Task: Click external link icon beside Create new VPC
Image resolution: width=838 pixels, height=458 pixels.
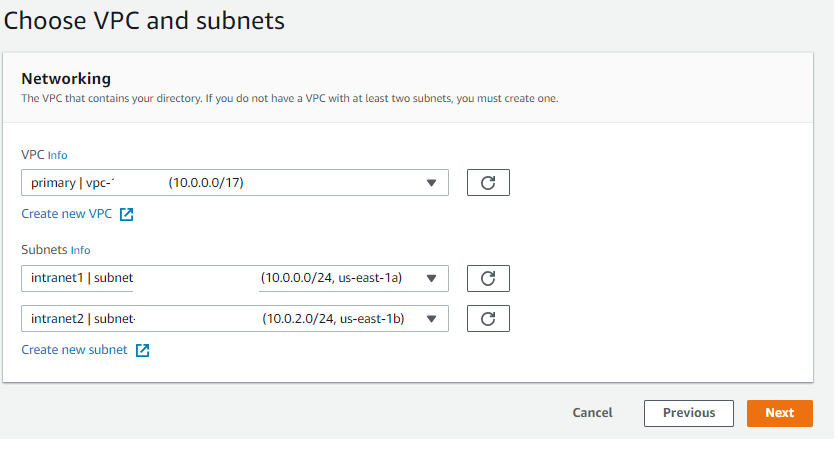Action: (127, 214)
